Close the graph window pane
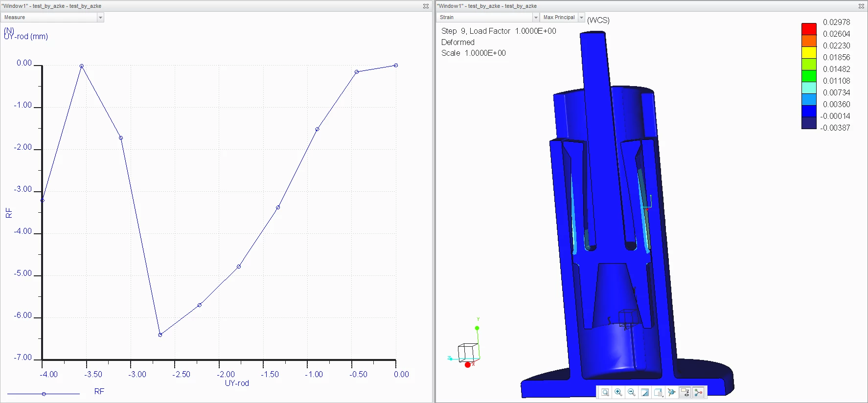868x403 pixels. 426,6
